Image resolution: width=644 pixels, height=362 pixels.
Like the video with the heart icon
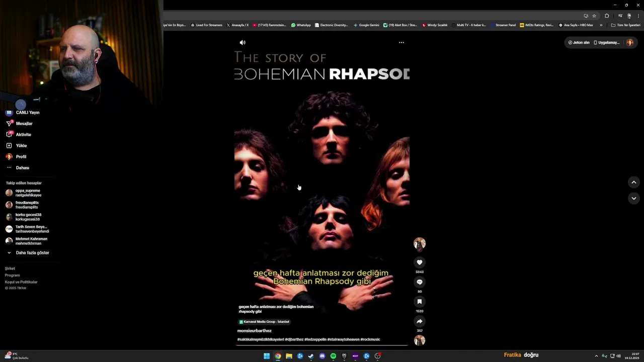[x=420, y=262]
